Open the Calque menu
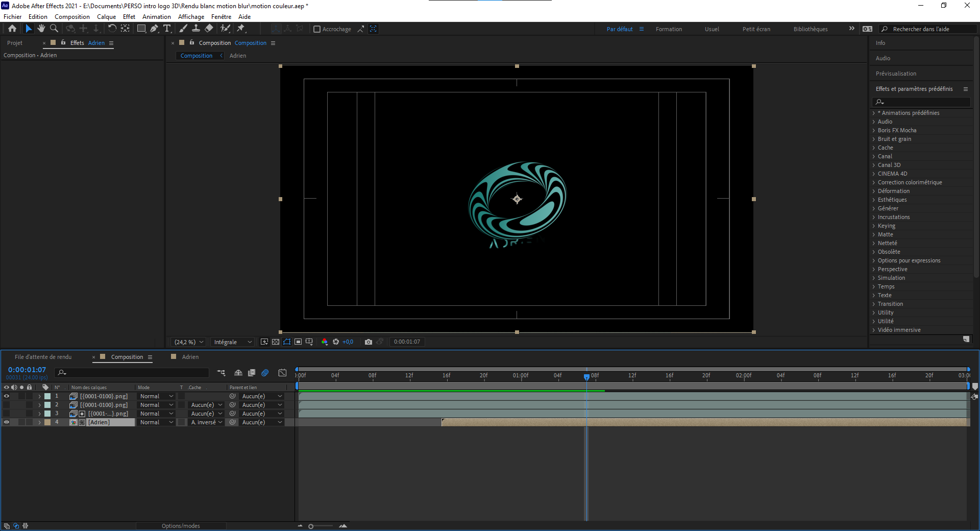The width and height of the screenshot is (980, 531). pos(106,17)
